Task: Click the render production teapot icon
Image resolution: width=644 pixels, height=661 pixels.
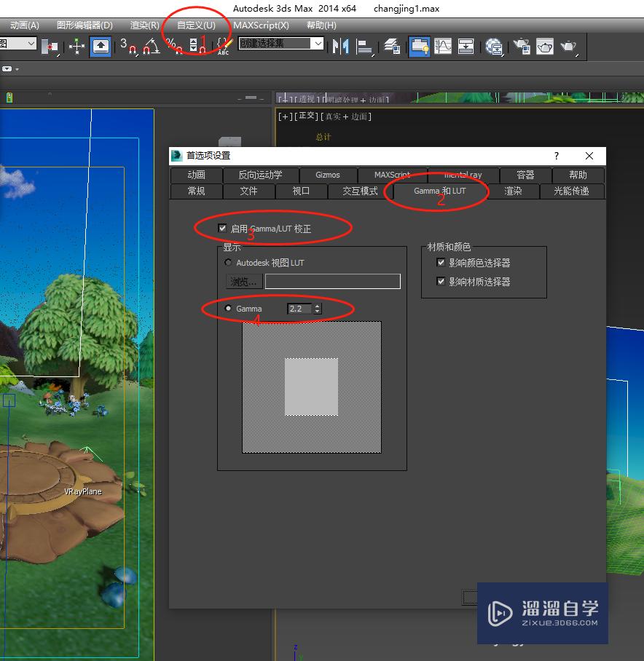Action: (x=569, y=47)
